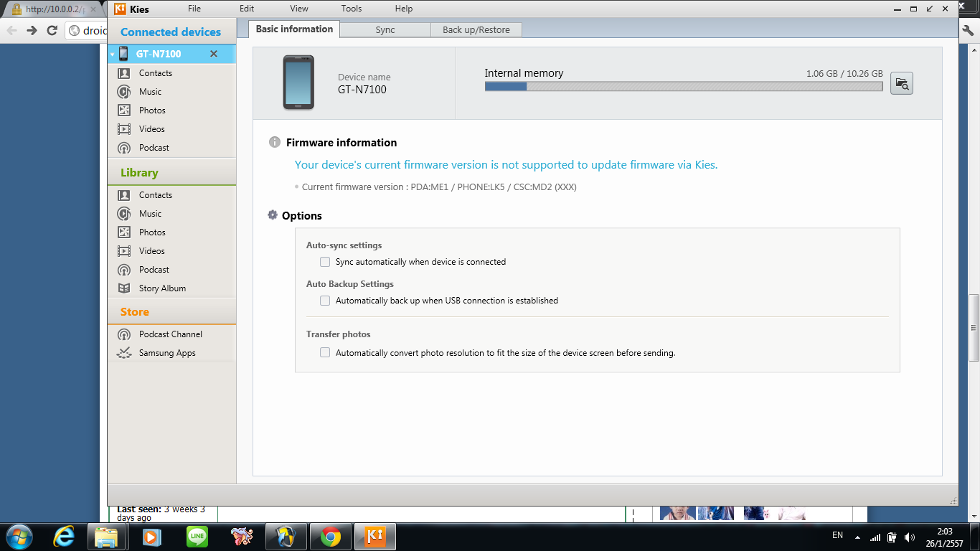Viewport: 980px width, 551px height.
Task: Click the Options gear icon
Action: click(273, 215)
